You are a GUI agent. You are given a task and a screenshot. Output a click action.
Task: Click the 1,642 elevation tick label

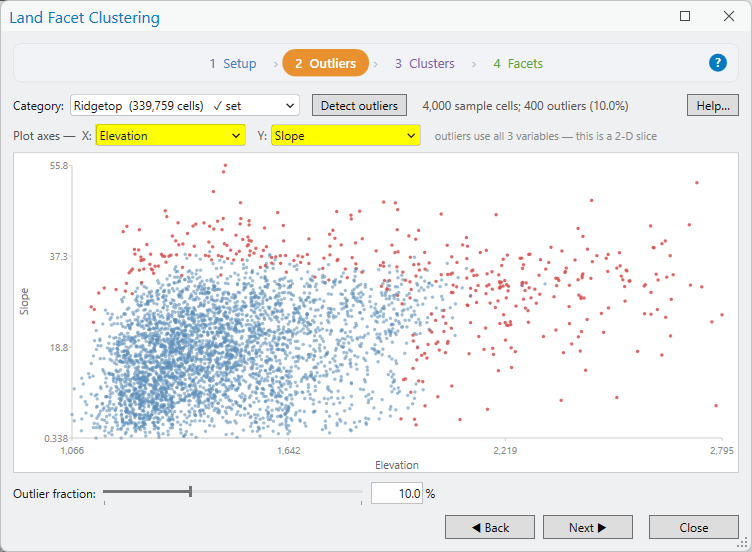pyautogui.click(x=289, y=451)
